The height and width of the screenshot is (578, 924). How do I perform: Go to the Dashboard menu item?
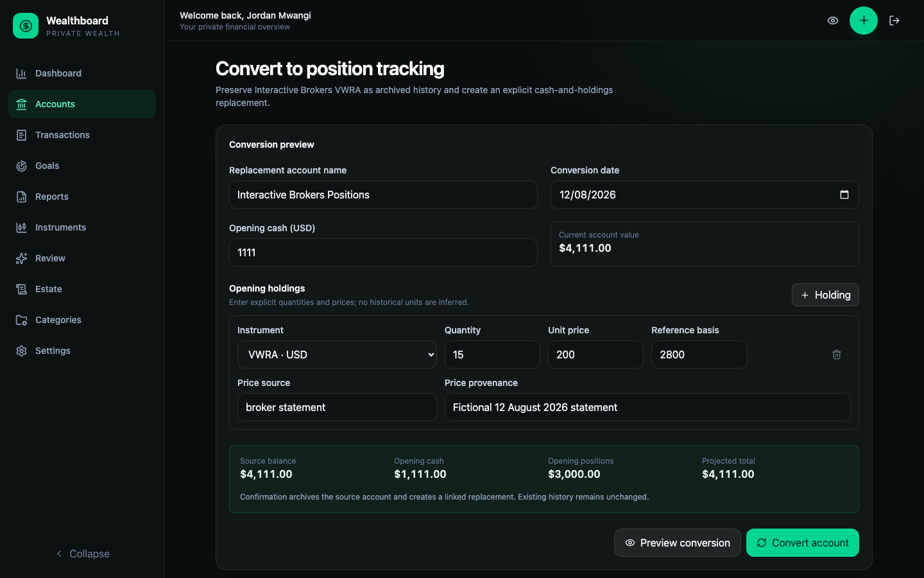pyautogui.click(x=81, y=73)
